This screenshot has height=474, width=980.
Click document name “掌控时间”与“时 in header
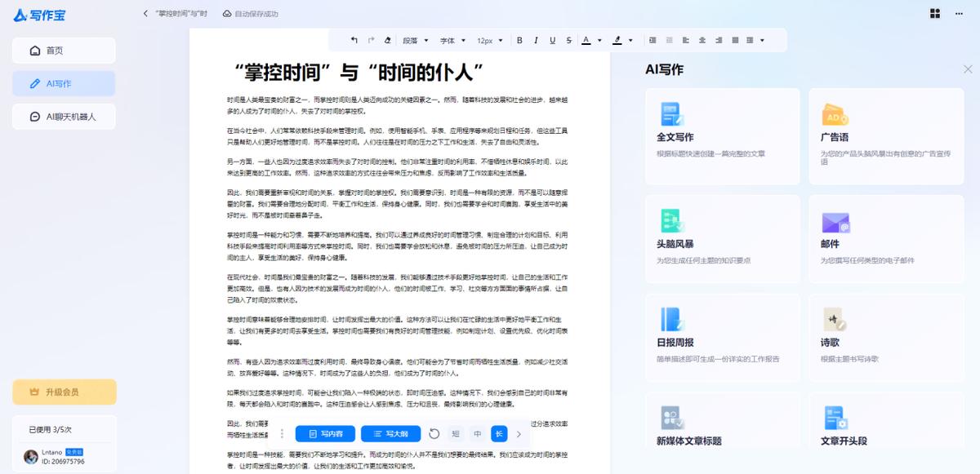pos(180,14)
